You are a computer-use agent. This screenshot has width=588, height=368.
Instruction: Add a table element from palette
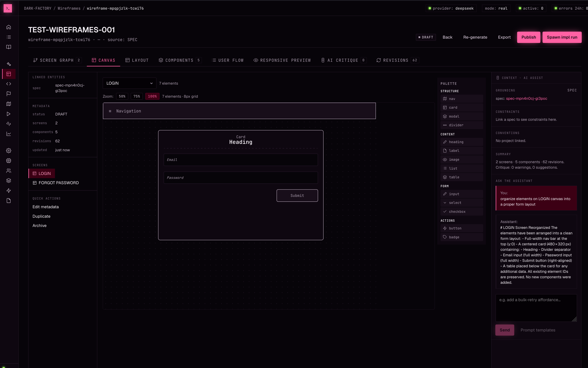click(x=462, y=177)
